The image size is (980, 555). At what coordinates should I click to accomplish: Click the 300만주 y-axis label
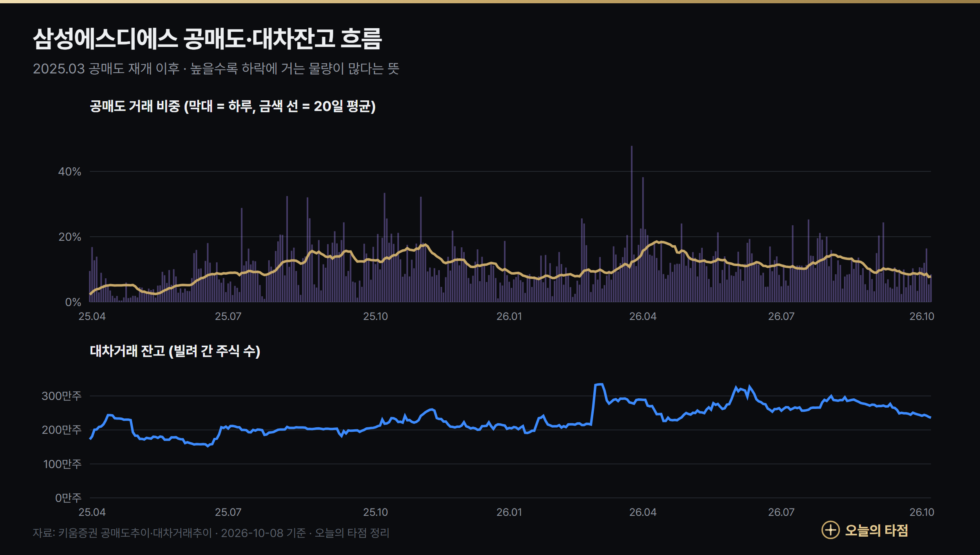coord(61,396)
